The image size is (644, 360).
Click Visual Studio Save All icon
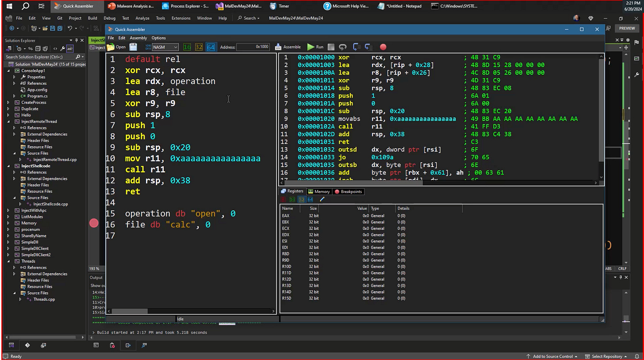point(60,28)
